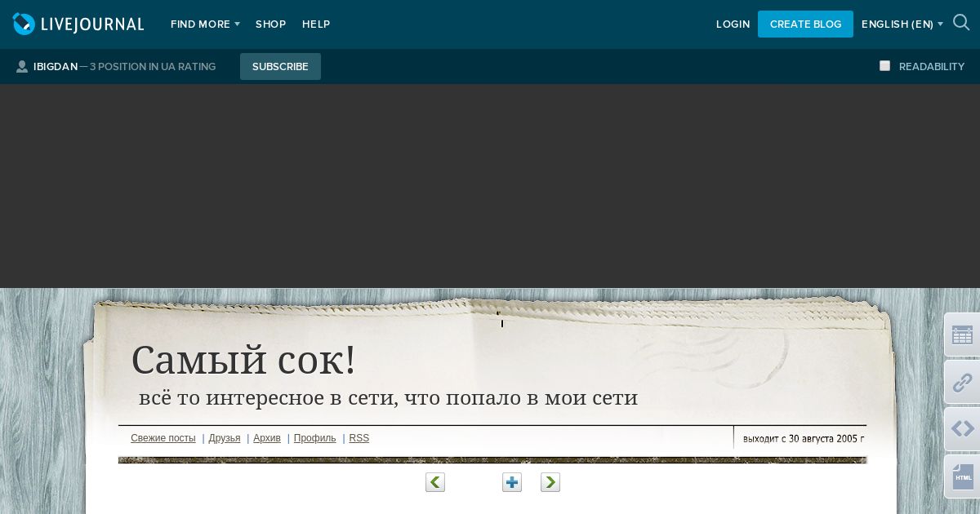Image resolution: width=980 pixels, height=514 pixels.
Task: Click the Create Blog button
Action: (x=805, y=24)
